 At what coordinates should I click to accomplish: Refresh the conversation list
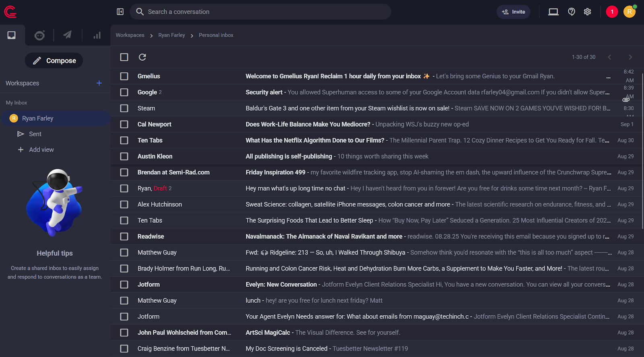coord(142,57)
